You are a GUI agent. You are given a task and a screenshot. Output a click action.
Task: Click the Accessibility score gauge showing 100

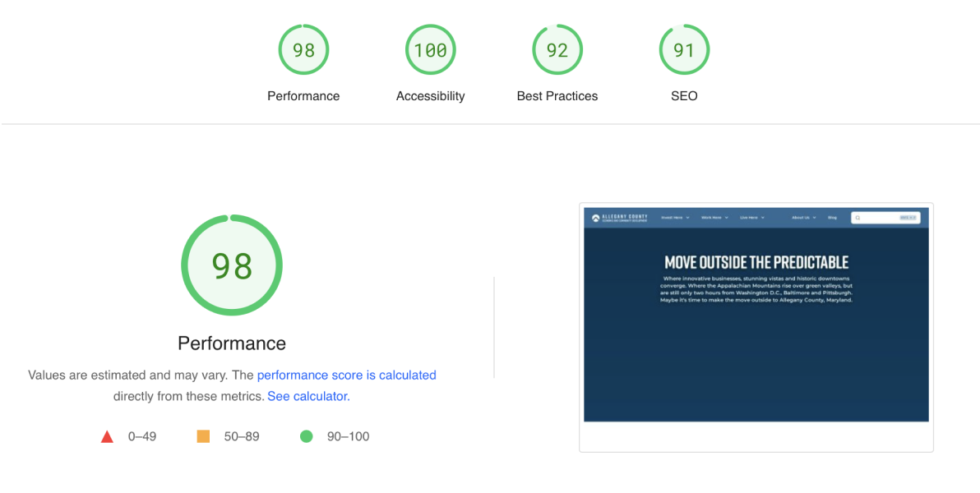pos(430,50)
